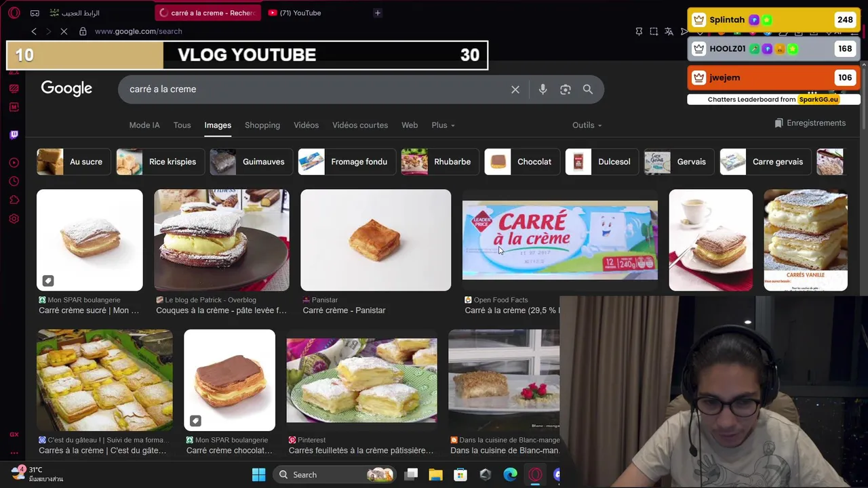
Task: Open the page translate icon
Action: click(x=669, y=31)
